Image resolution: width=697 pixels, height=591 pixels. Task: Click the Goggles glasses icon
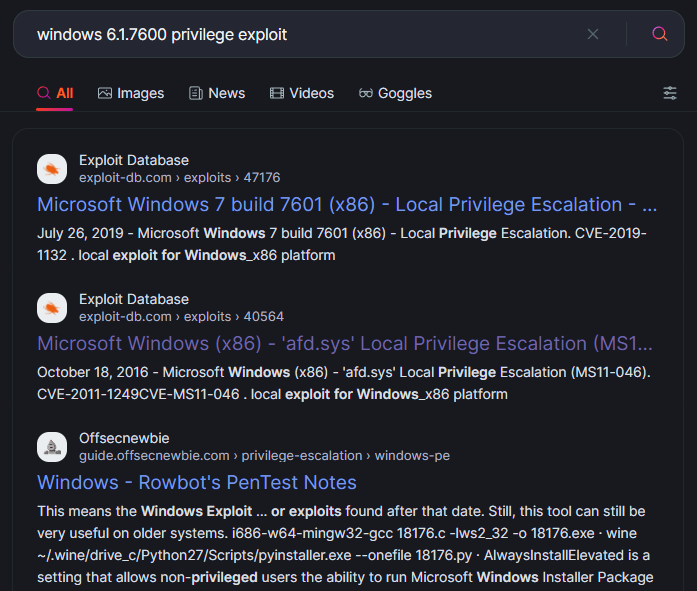point(365,93)
